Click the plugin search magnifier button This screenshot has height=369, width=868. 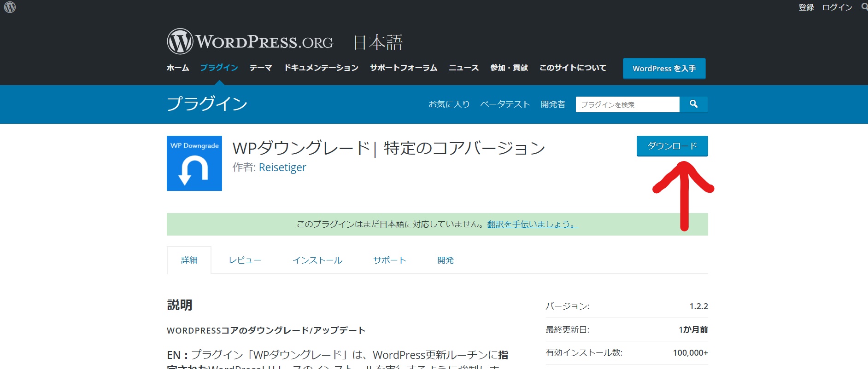coord(693,104)
